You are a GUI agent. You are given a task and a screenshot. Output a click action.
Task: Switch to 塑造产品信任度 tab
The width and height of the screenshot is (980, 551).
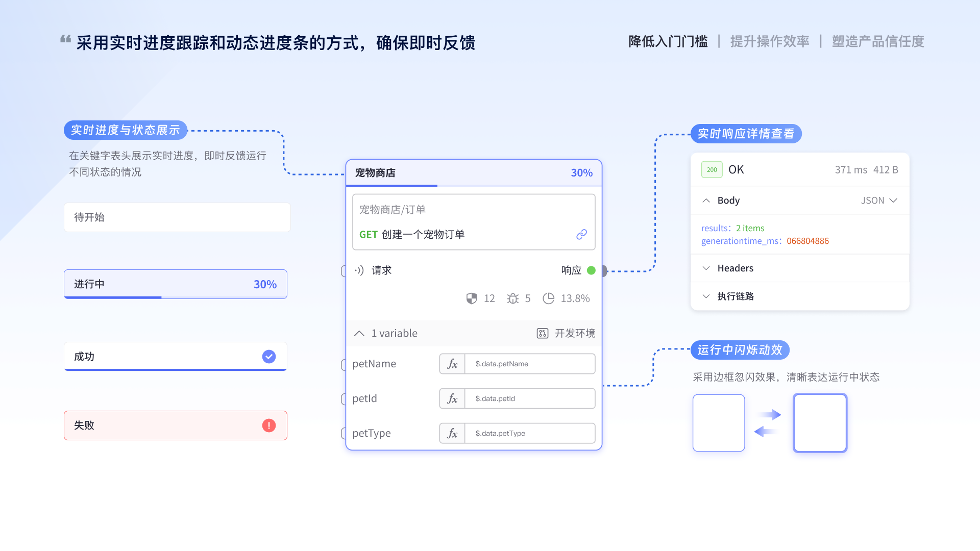click(x=878, y=41)
